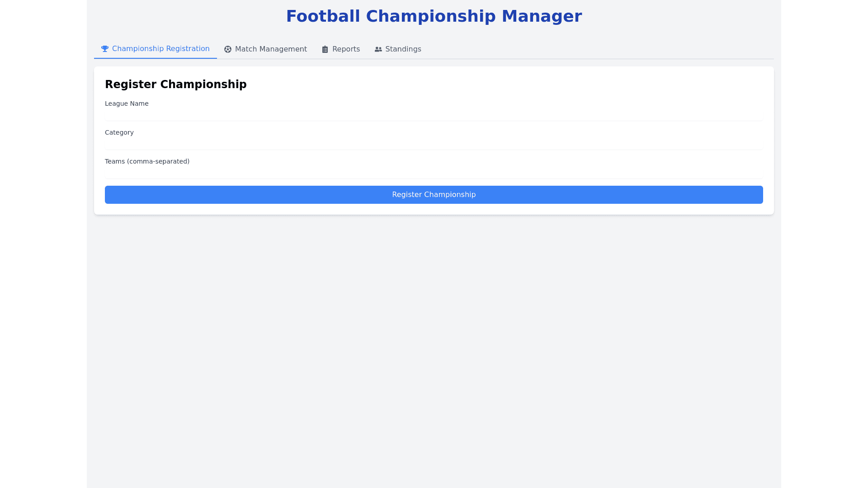Click the Category field label
Image resolution: width=868 pixels, height=488 pixels.
point(119,132)
